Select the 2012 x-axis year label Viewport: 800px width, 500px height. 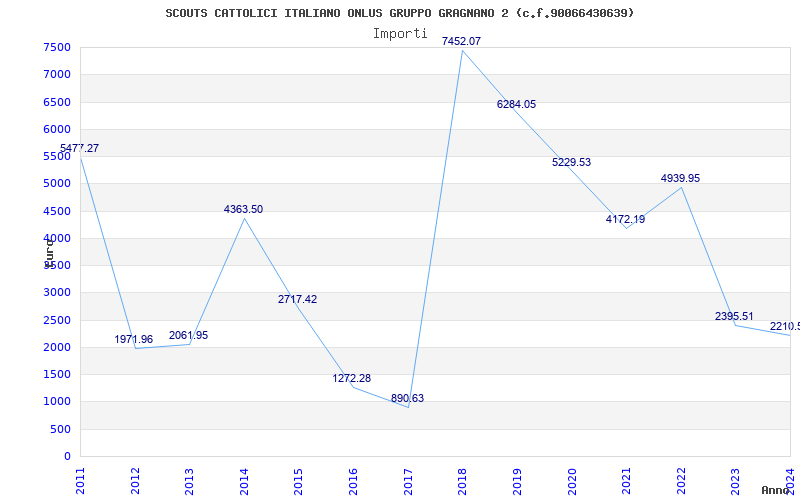(135, 481)
